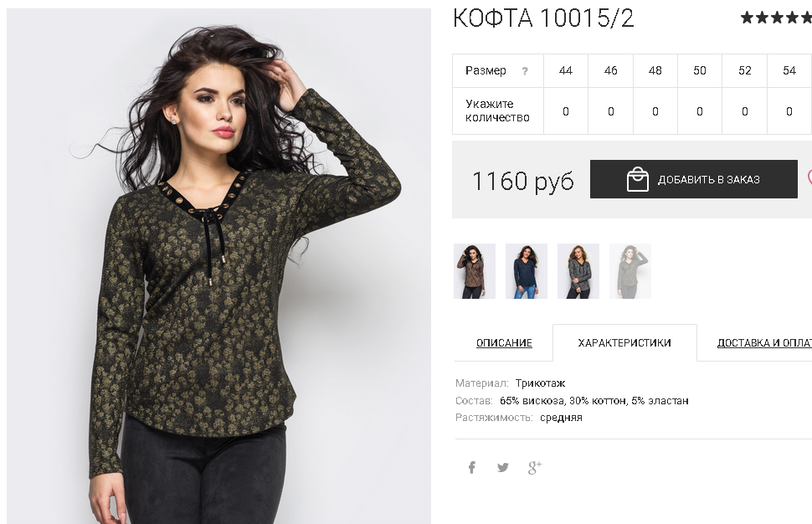
Task: Open ДОСТАВКА И ОПЛАТА tab
Action: pyautogui.click(x=763, y=342)
